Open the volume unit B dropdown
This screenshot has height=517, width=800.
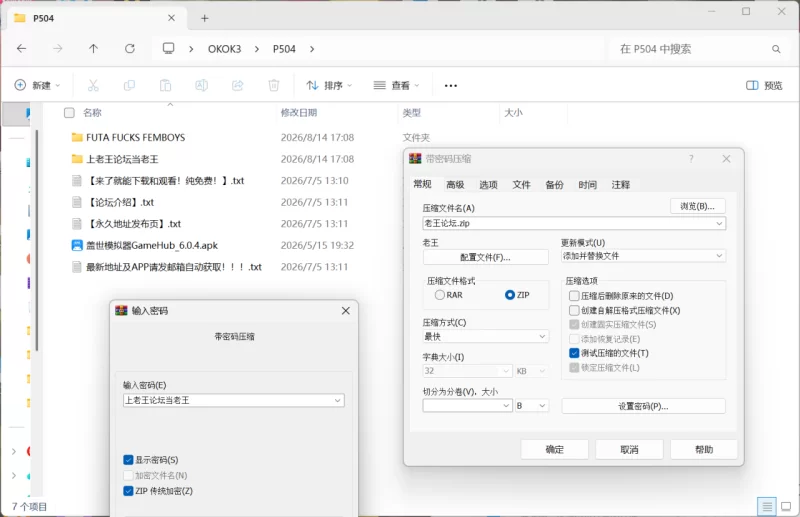click(531, 406)
